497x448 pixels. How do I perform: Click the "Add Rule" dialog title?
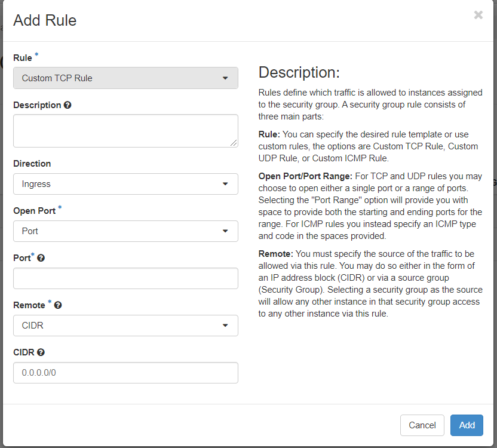(45, 20)
